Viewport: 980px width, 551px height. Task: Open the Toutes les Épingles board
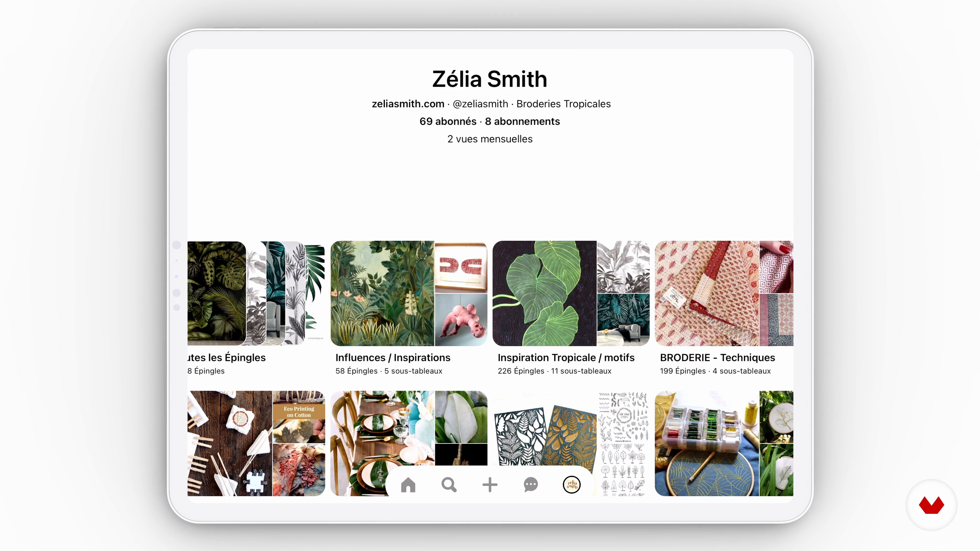tap(256, 293)
